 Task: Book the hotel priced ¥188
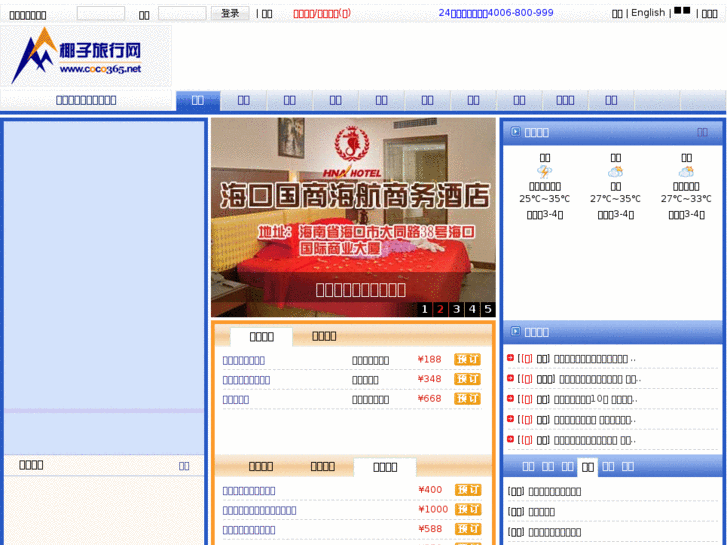tap(467, 359)
